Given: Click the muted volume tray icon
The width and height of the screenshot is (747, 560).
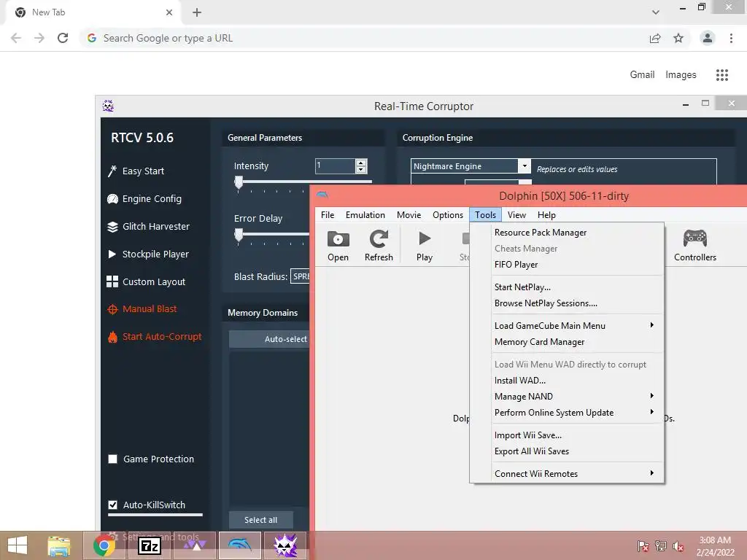Looking at the screenshot, I should tap(678, 546).
